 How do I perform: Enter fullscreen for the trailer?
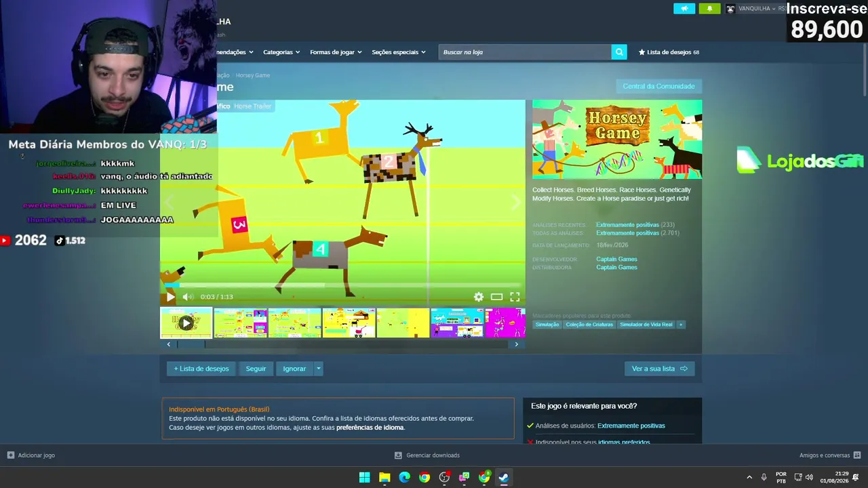point(515,297)
